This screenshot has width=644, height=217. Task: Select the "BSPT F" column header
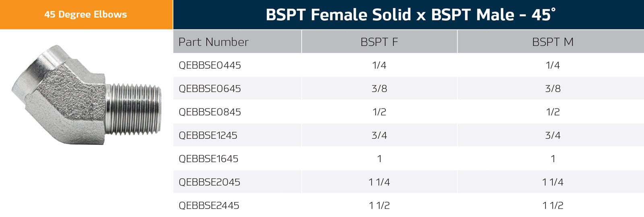pos(379,42)
